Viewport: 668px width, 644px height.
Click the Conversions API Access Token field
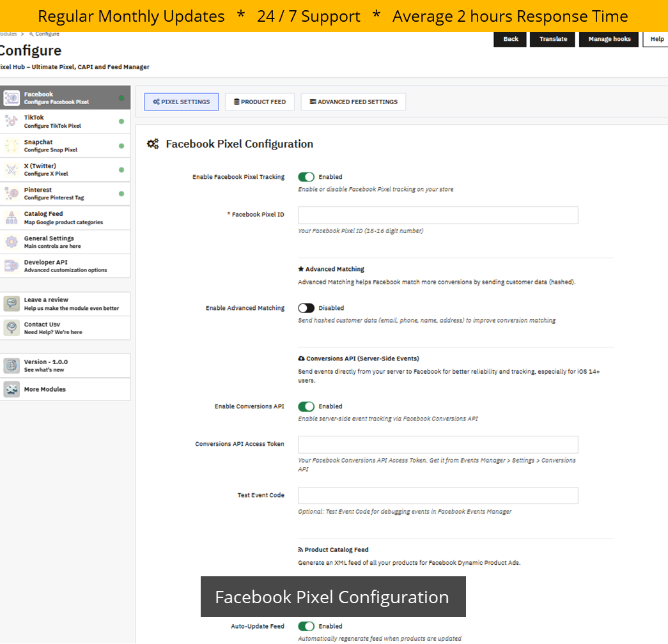pyautogui.click(x=438, y=444)
